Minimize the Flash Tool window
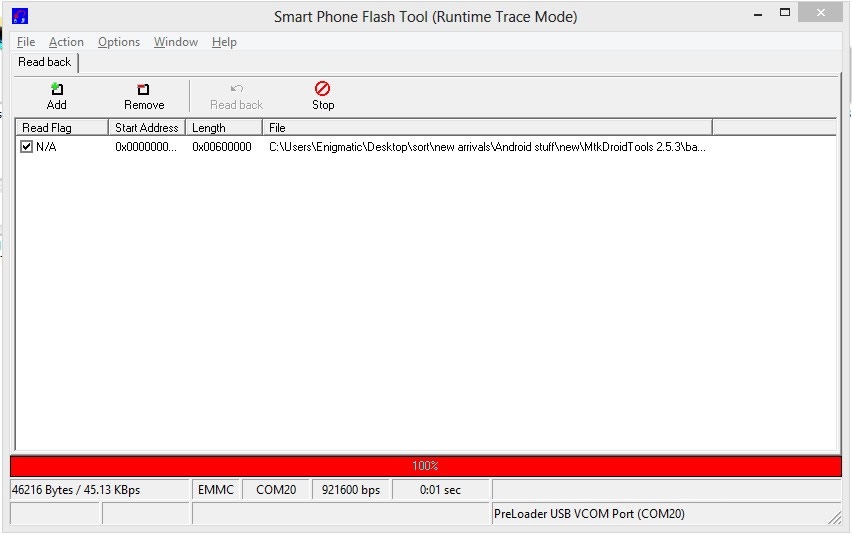The width and height of the screenshot is (852, 534). tap(758, 14)
